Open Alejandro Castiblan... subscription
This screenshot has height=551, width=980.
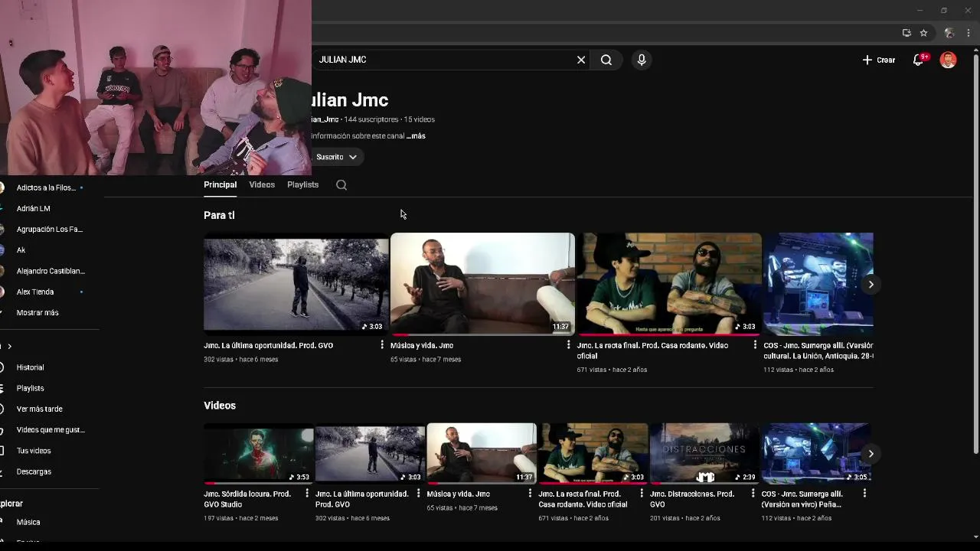pos(51,271)
